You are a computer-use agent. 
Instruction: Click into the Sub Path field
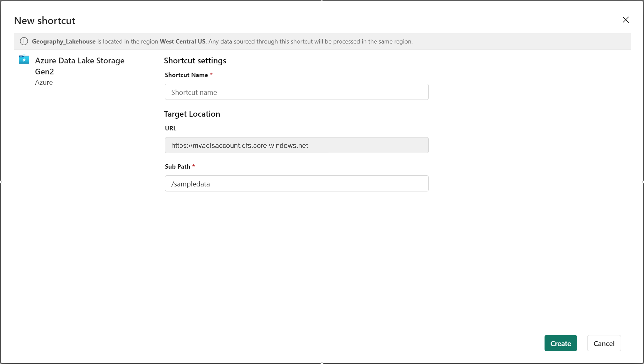(296, 184)
